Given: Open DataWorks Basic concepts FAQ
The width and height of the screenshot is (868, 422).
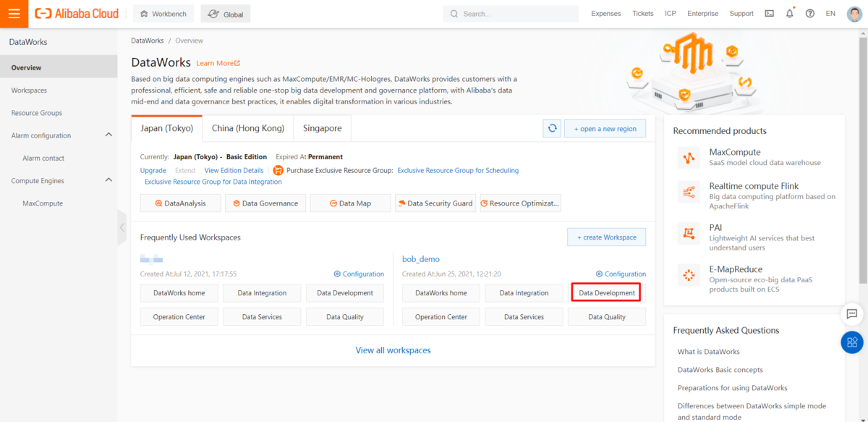Looking at the screenshot, I should pyautogui.click(x=720, y=370).
